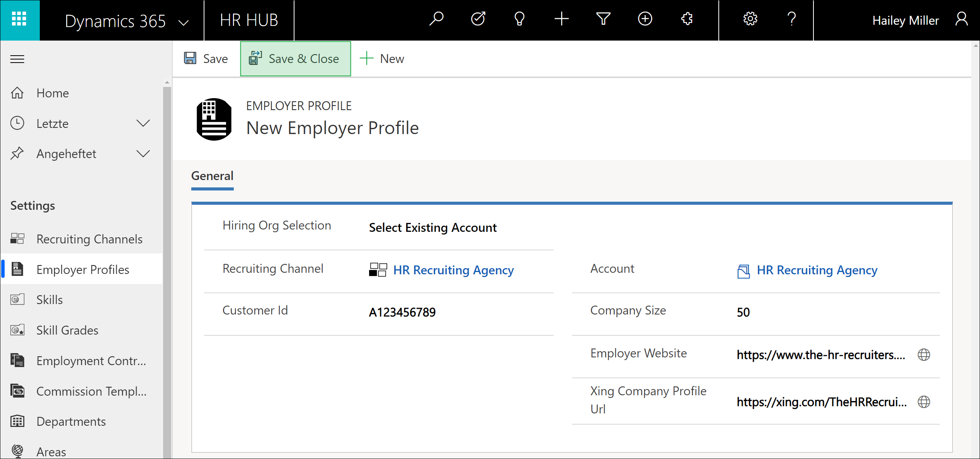Image resolution: width=980 pixels, height=459 pixels.
Task: Click the Settings group heading
Action: pyautogui.click(x=32, y=206)
